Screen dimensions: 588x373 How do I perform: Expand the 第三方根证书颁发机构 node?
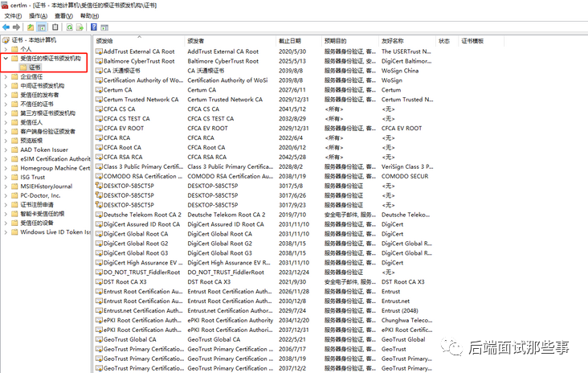[6, 113]
